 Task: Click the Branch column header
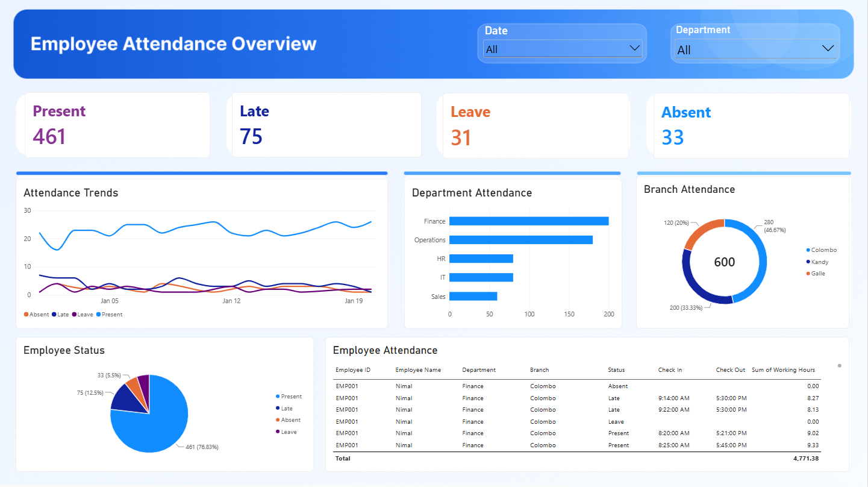click(x=540, y=370)
